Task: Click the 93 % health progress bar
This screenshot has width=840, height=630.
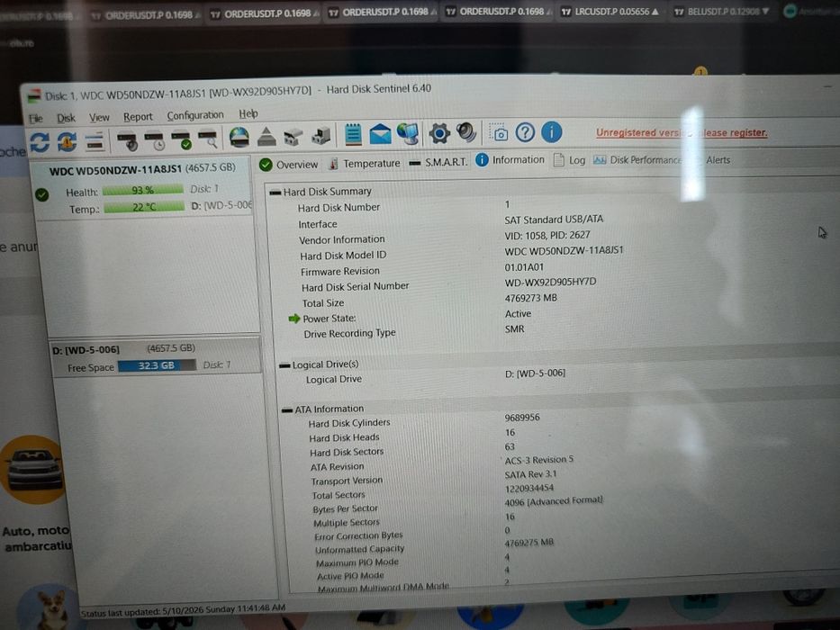Action: pos(142,190)
